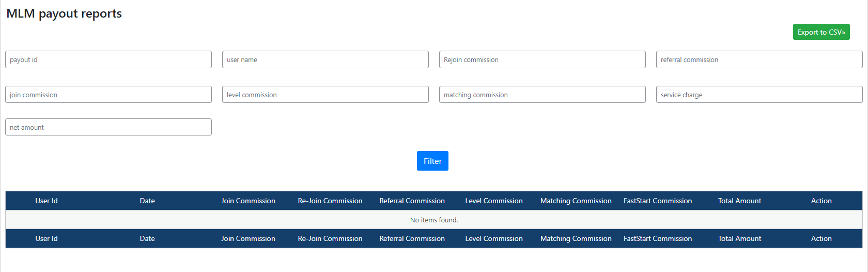
Task: Click User Id in the top table header
Action: pos(47,201)
